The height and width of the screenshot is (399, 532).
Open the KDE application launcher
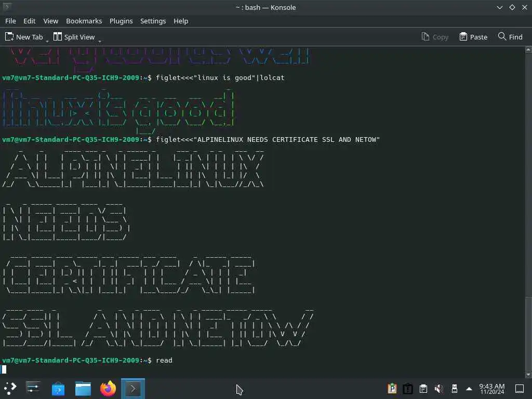[10, 389]
